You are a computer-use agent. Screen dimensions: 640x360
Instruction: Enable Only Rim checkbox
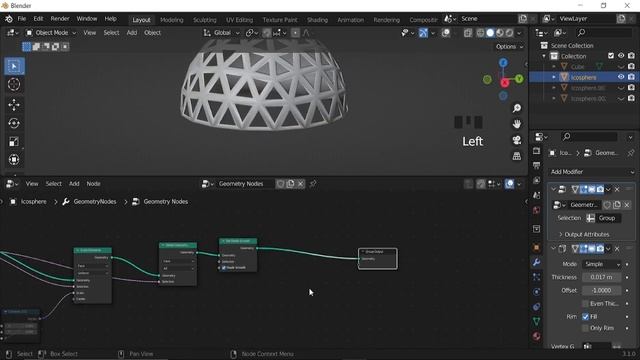[x=585, y=328]
